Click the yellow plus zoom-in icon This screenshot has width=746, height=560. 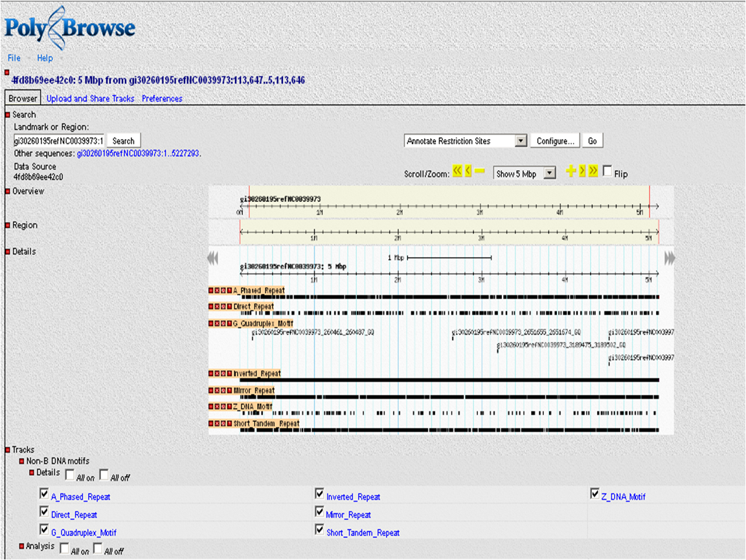[x=571, y=171]
